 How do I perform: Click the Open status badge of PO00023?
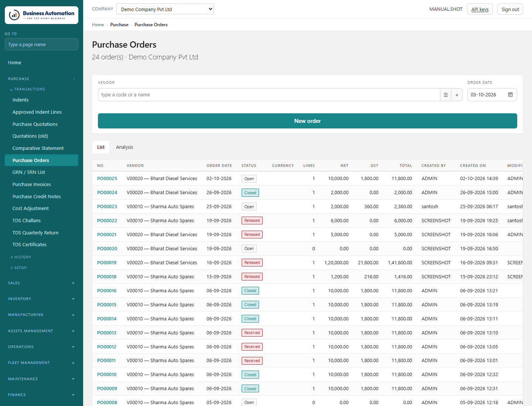point(249,207)
